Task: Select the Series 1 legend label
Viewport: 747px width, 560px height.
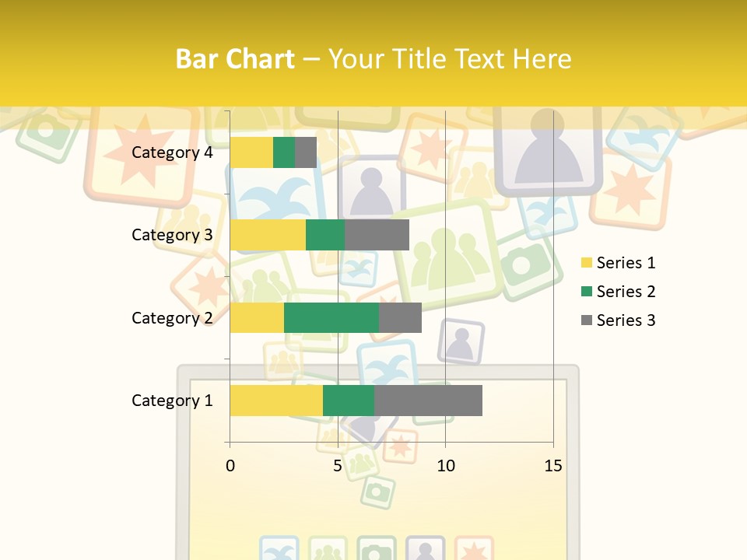Action: pyautogui.click(x=626, y=263)
